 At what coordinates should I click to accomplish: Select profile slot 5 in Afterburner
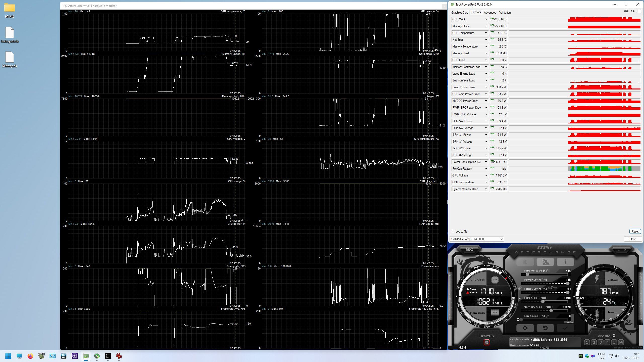pyautogui.click(x=614, y=342)
